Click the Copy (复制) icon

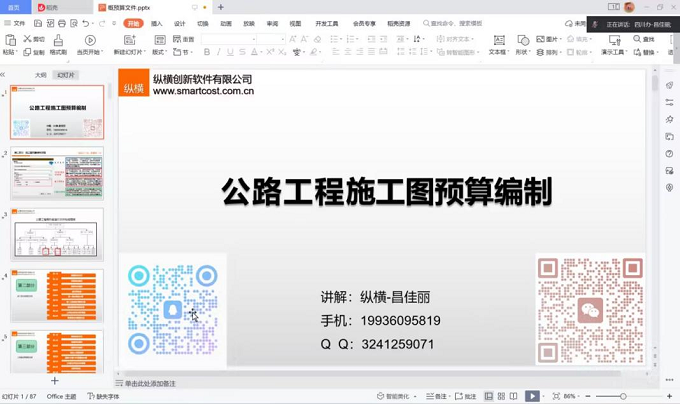27,52
